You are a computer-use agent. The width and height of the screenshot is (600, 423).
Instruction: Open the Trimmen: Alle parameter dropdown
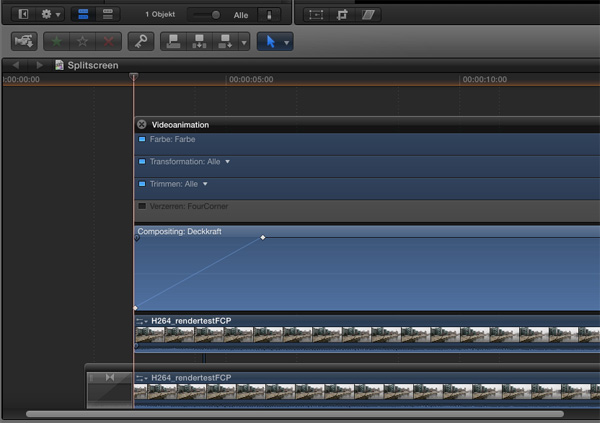point(205,184)
